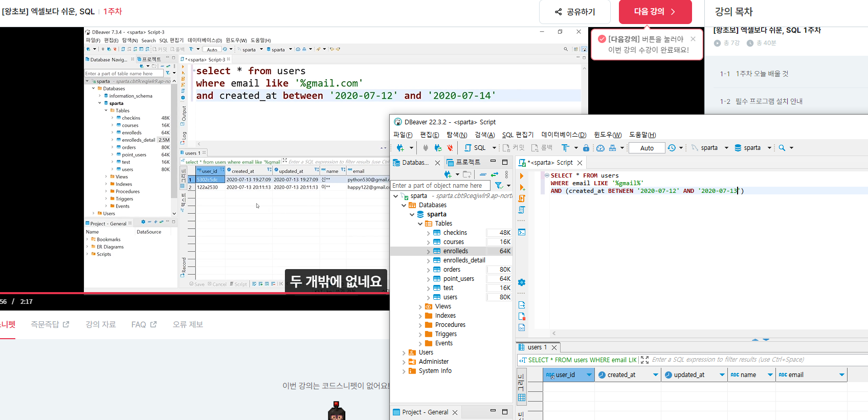Click the New Database Connection plug icon
The height and width of the screenshot is (420, 868).
(400, 148)
